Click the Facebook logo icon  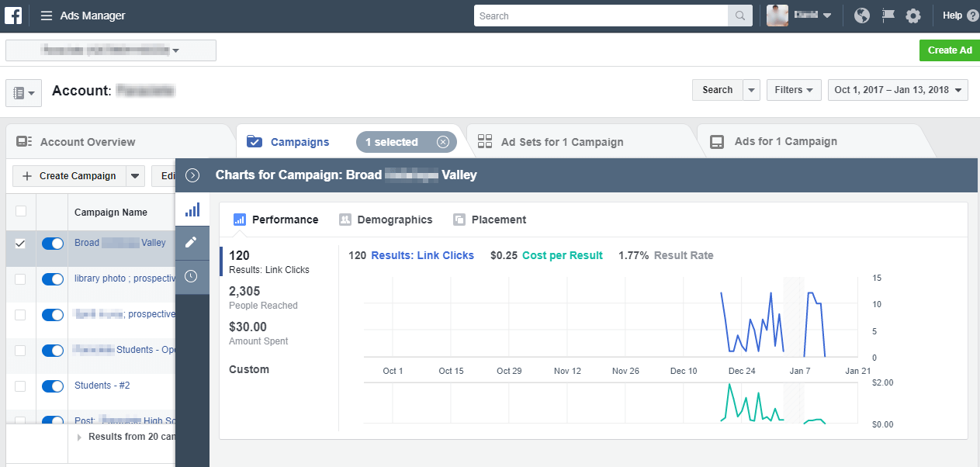pos(13,16)
